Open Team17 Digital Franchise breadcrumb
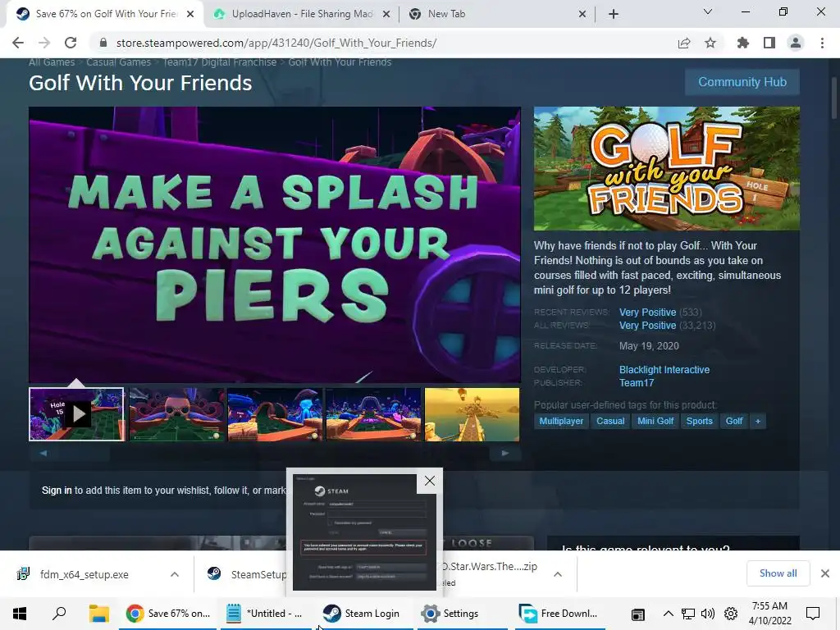This screenshot has height=630, width=840. pyautogui.click(x=220, y=62)
